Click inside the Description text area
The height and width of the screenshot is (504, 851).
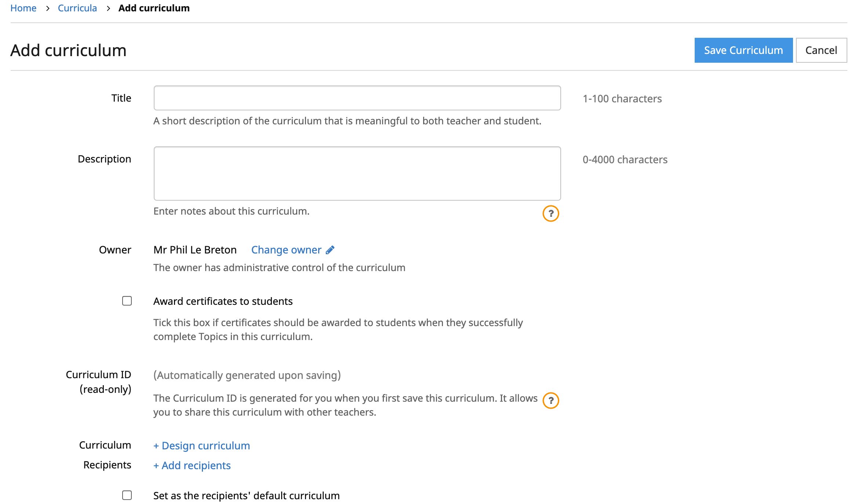[x=357, y=174]
